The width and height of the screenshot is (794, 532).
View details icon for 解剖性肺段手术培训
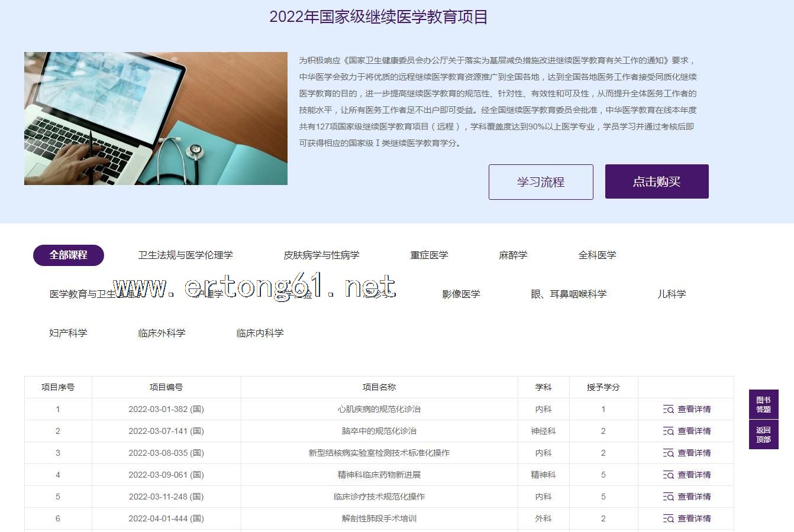click(x=669, y=518)
